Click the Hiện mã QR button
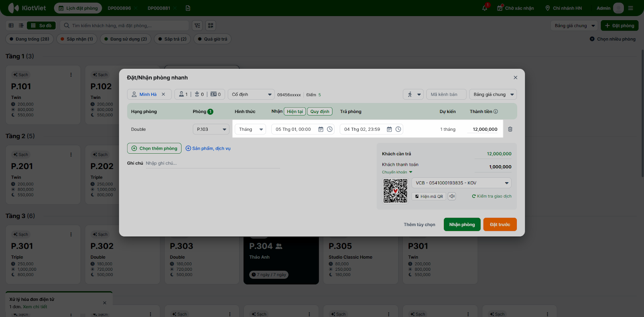644x317 pixels. (x=429, y=196)
